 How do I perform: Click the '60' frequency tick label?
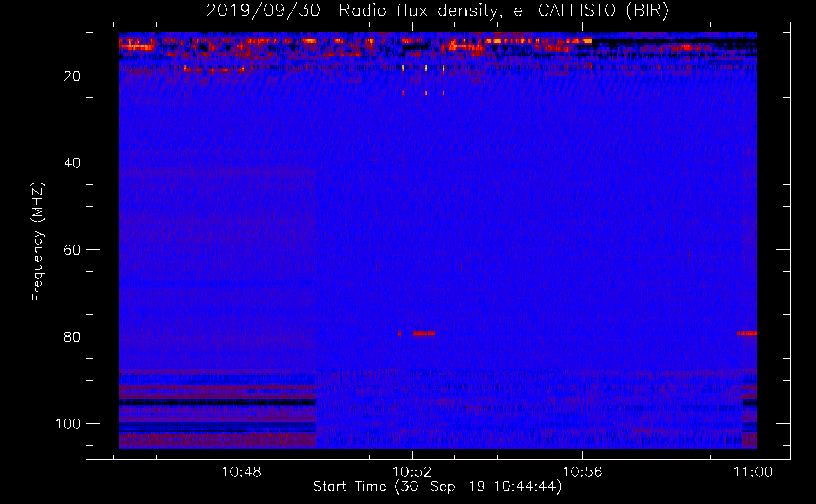click(x=73, y=250)
